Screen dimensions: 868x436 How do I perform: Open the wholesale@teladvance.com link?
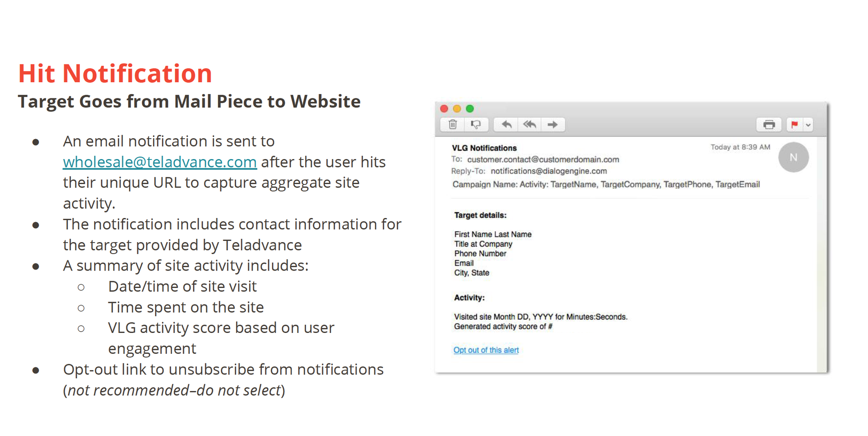(x=160, y=162)
